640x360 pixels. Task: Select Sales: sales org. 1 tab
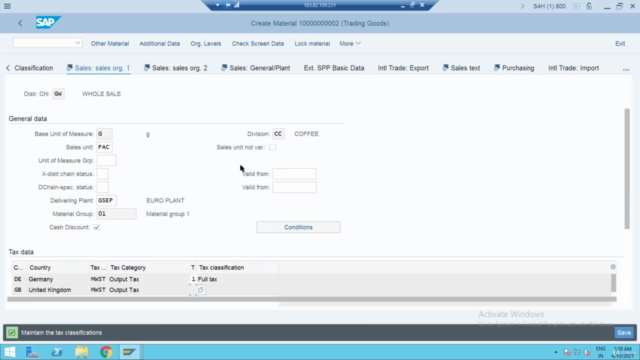[98, 68]
